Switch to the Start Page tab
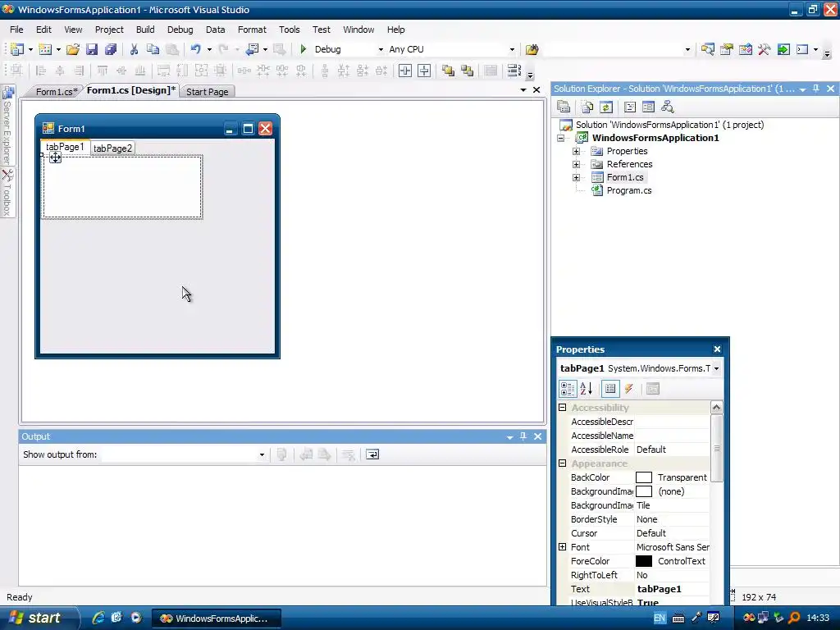The image size is (840, 630). [x=208, y=92]
